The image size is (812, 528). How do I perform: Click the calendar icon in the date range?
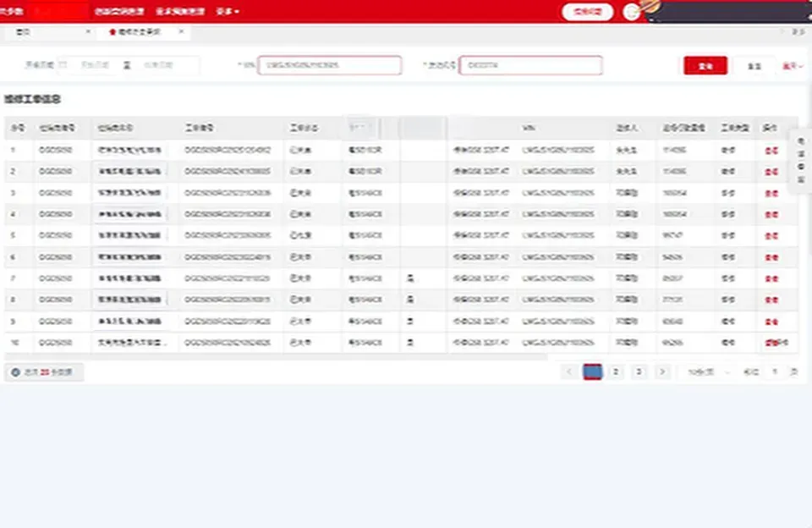pyautogui.click(x=62, y=65)
